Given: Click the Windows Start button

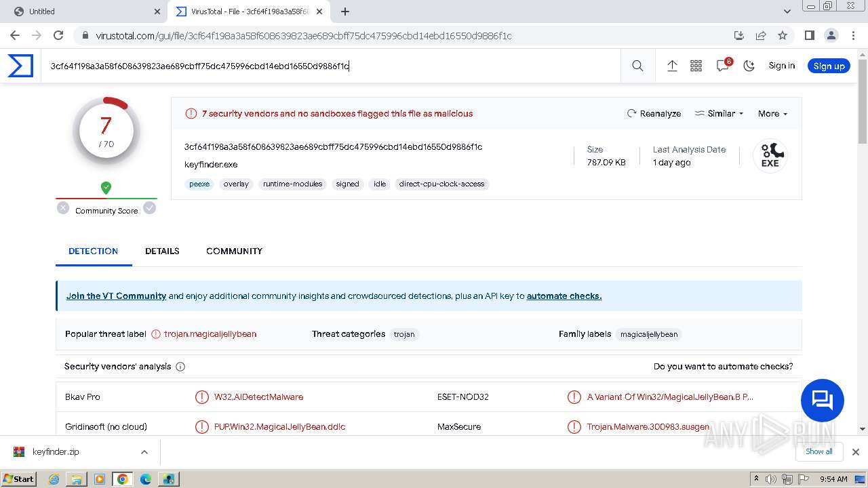Looking at the screenshot, I should [x=19, y=479].
